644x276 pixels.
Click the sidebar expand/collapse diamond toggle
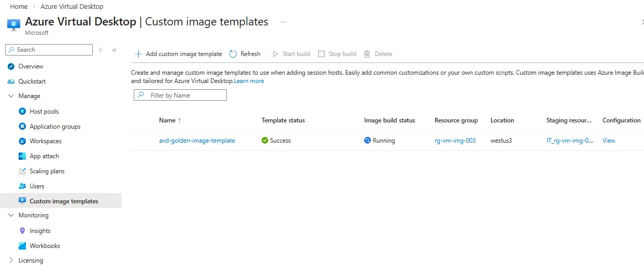pos(101,50)
